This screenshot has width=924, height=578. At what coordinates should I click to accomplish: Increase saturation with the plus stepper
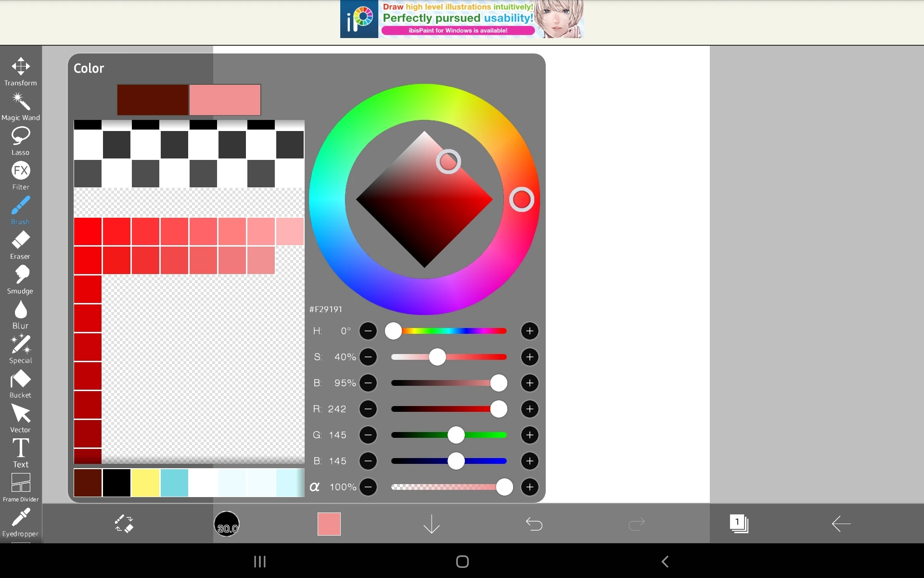tap(529, 357)
